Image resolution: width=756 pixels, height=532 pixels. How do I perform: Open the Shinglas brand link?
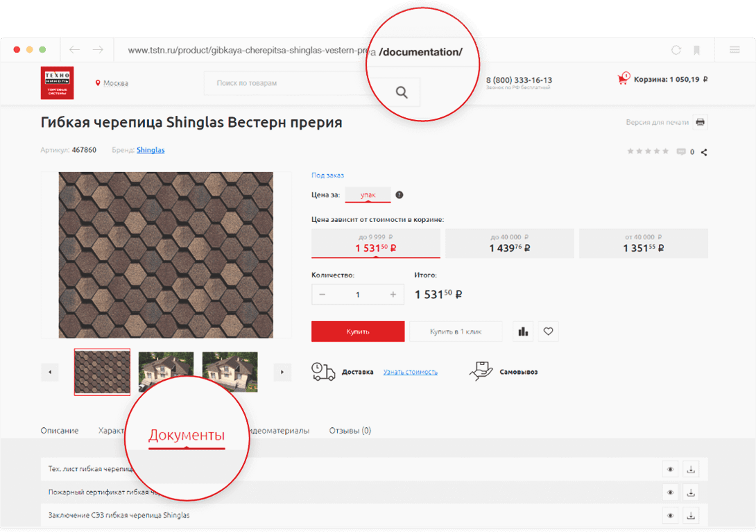[151, 150]
